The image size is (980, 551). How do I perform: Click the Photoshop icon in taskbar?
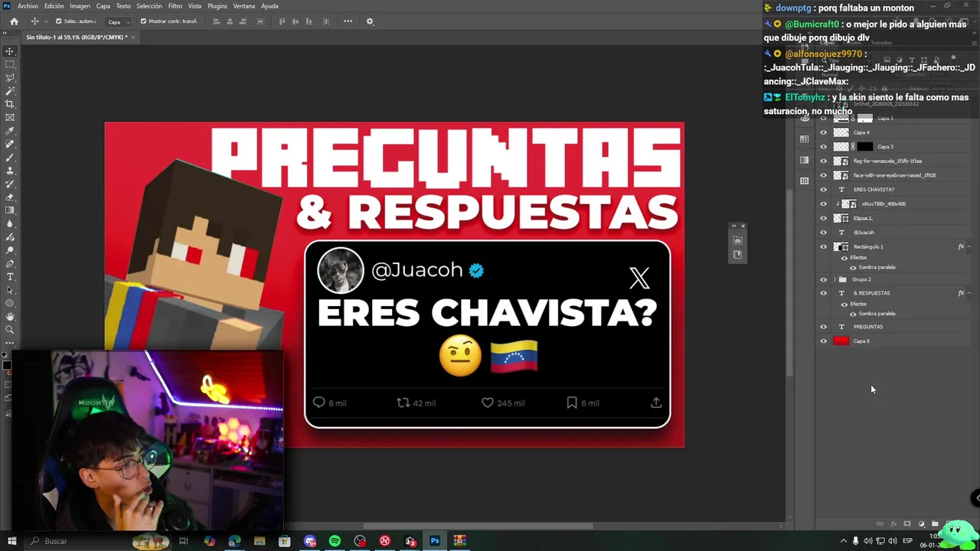(435, 541)
